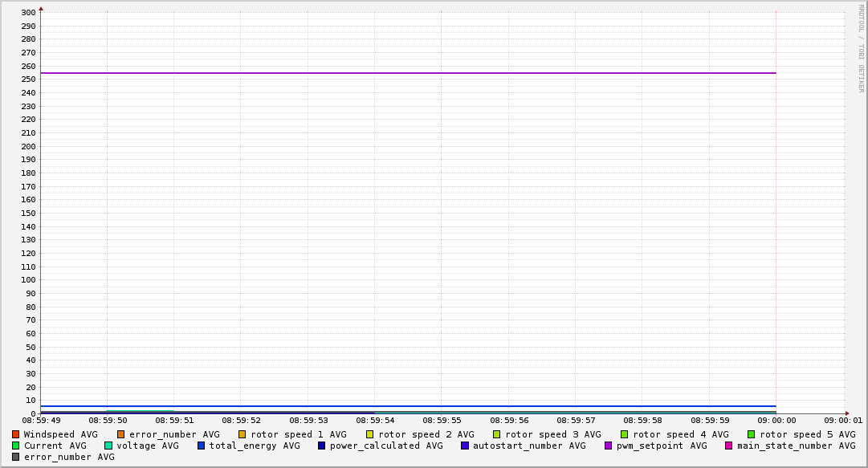Image resolution: width=868 pixels, height=468 pixels.
Task: Click the rotor speed 2 AVG label text
Action: click(426, 434)
